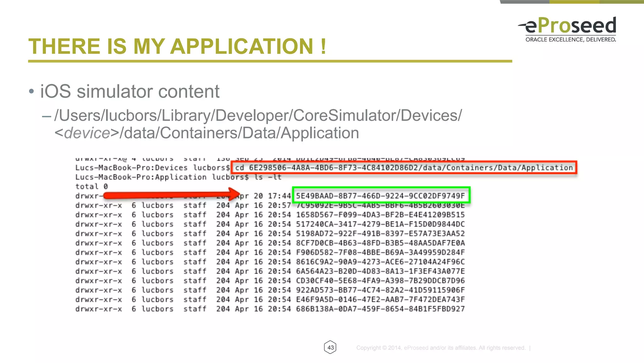Click the 'Lucs-MacBook-Pro:Devices lucbors$' prompt
Screen dimensions: 644x363
tap(153, 167)
